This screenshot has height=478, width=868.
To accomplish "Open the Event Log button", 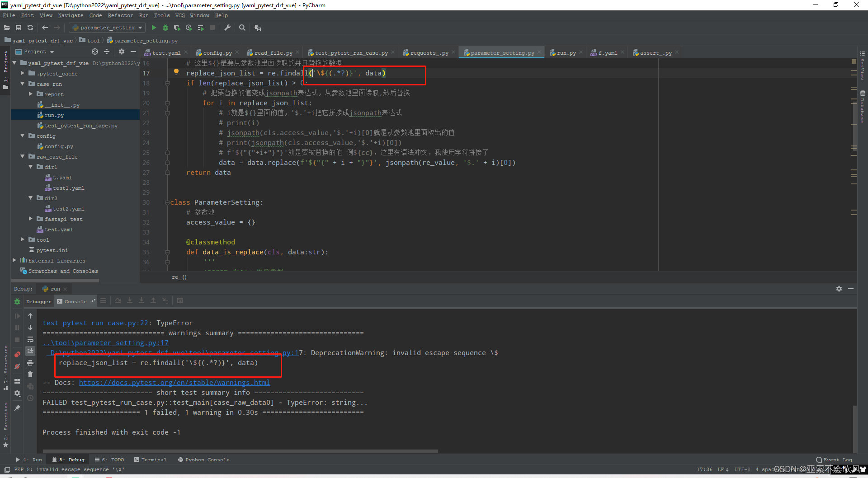I will pyautogui.click(x=834, y=459).
